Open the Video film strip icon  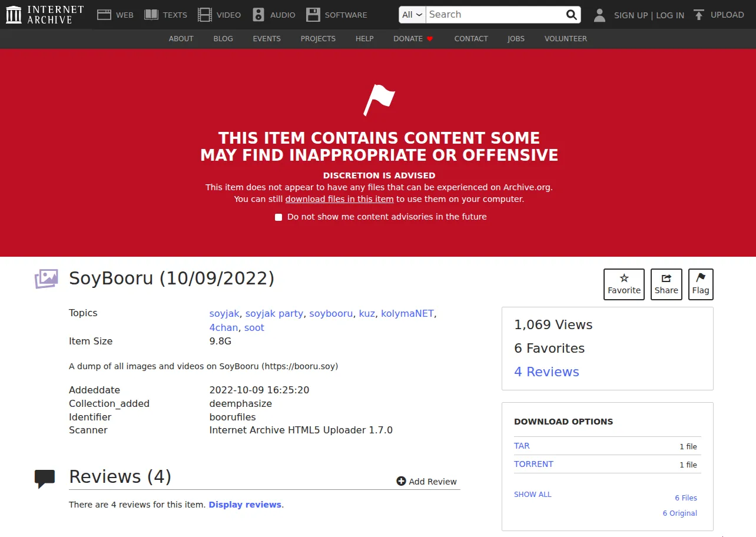click(x=205, y=15)
